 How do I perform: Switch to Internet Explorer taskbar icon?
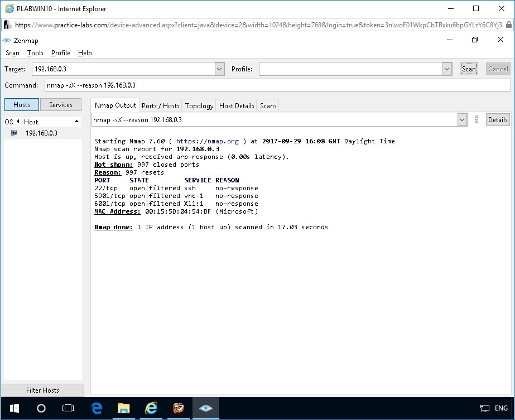(151, 408)
